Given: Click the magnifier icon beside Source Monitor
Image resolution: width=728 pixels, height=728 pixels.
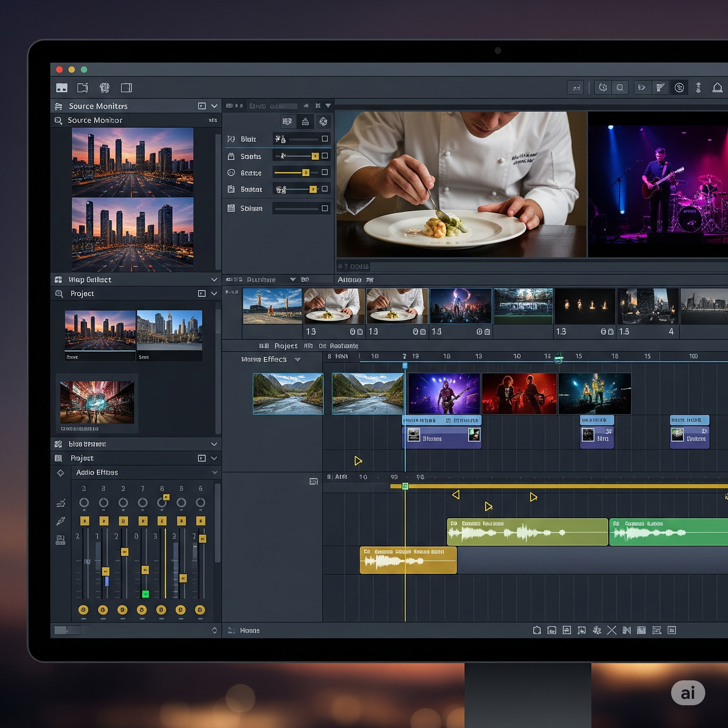Looking at the screenshot, I should (58, 121).
